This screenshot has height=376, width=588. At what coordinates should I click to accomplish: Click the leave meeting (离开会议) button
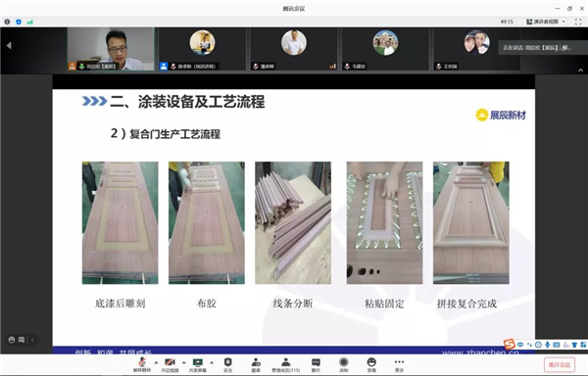[560, 365]
